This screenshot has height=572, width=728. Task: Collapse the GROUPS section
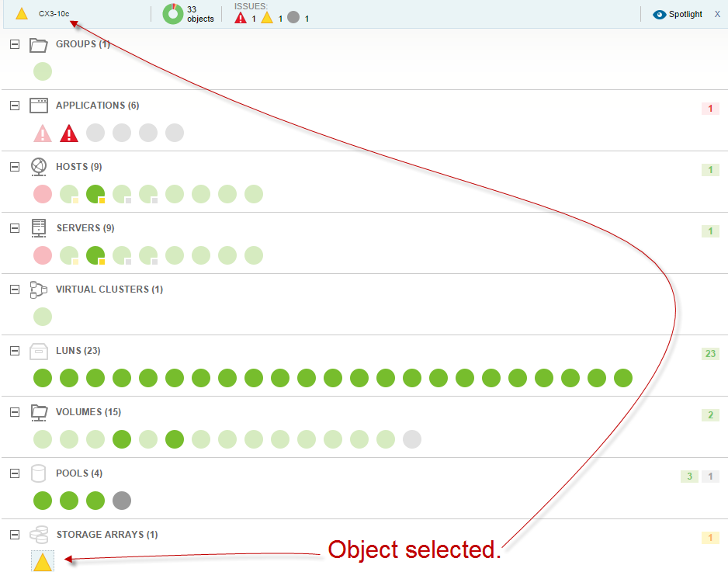point(14,44)
